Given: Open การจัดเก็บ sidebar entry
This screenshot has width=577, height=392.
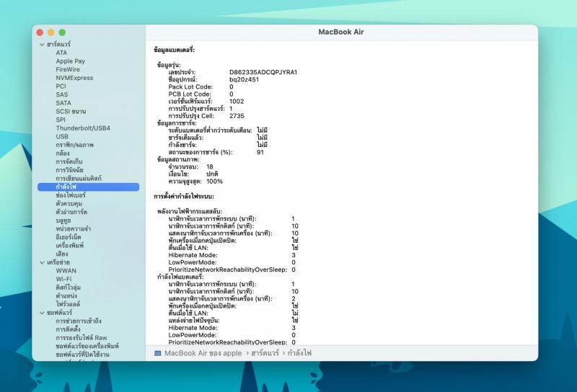Looking at the screenshot, I should pos(69,162).
